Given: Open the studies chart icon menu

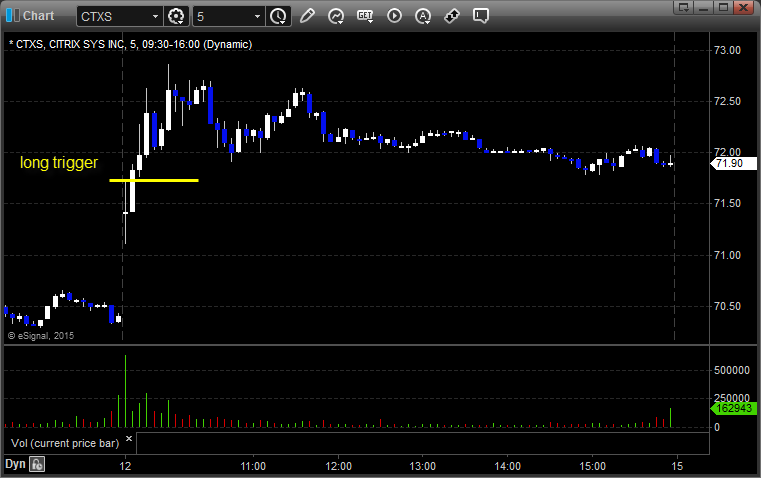Looking at the screenshot, I should coord(335,16).
